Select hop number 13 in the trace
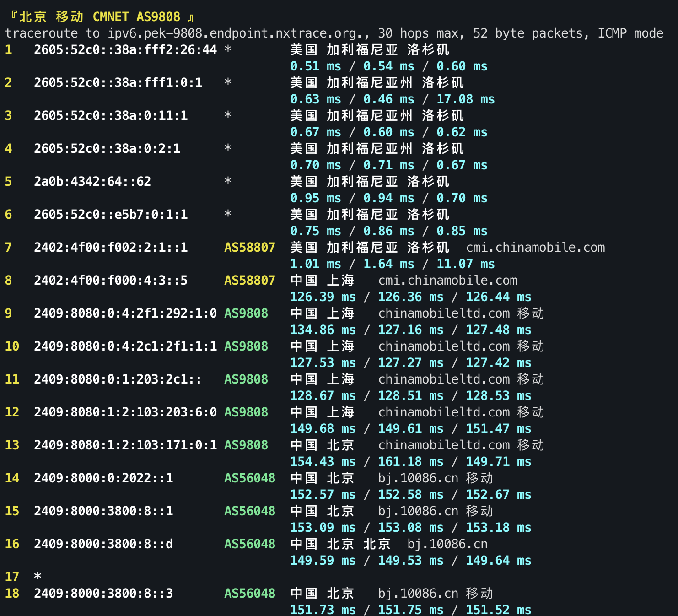The image size is (678, 616). pyautogui.click(x=12, y=445)
